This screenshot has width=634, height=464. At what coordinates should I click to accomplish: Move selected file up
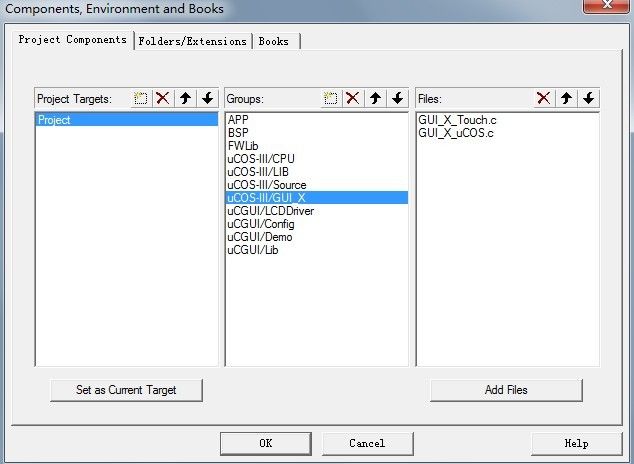(x=566, y=98)
